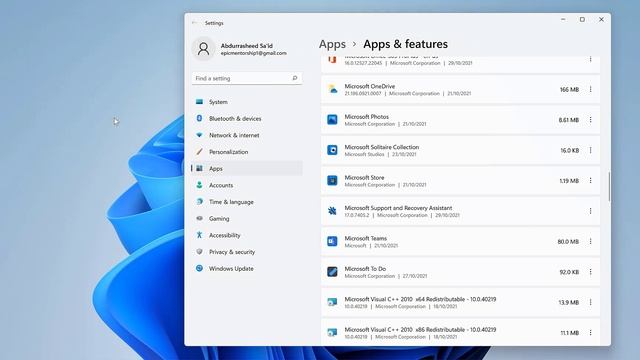Click the Visual C++ 2010 x64 icon
Screen dimensions: 640x360
click(332, 302)
